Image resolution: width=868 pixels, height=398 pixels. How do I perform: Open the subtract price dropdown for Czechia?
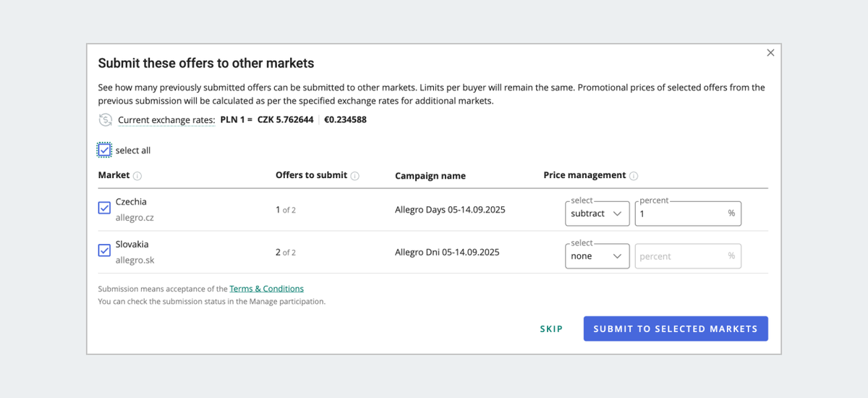(597, 213)
